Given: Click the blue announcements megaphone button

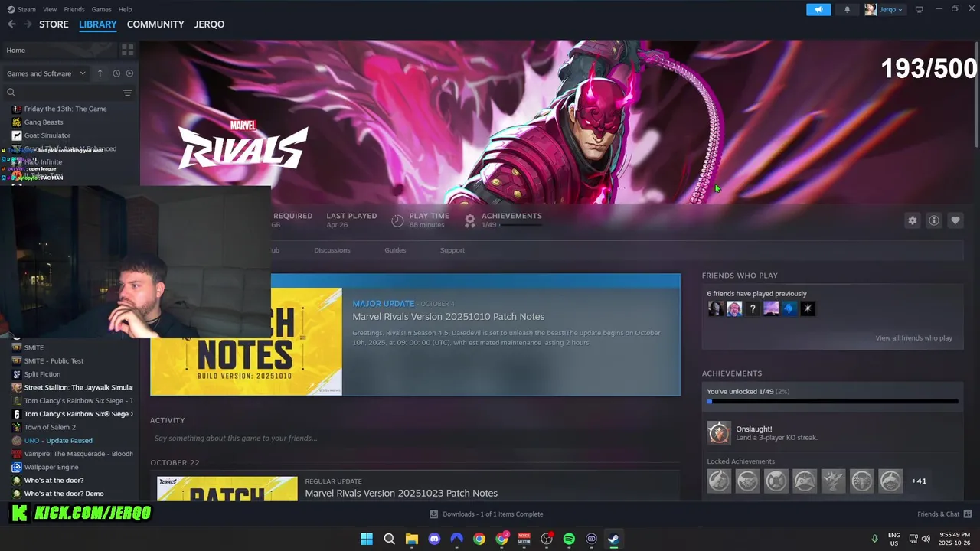Looking at the screenshot, I should tap(818, 9).
